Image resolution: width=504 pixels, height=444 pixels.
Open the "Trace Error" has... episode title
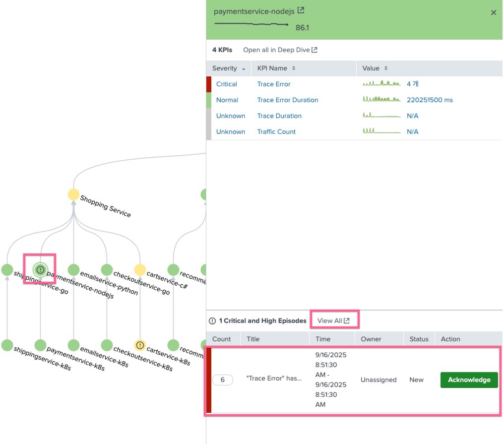pos(274,378)
